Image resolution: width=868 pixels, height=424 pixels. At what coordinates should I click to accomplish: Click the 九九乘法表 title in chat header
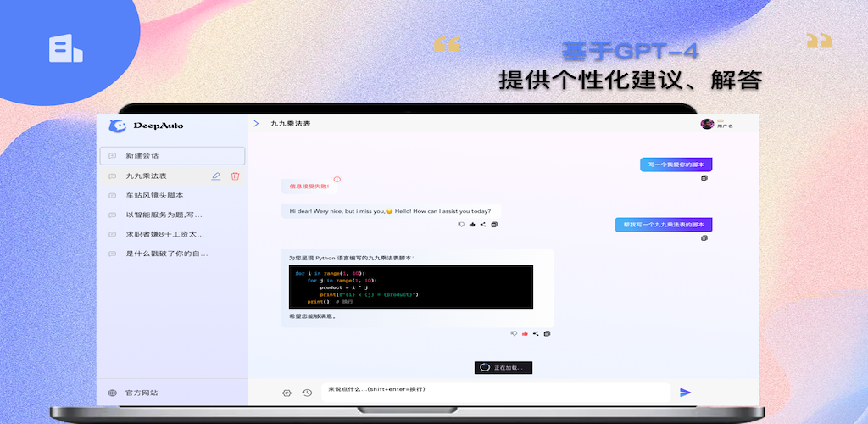click(x=290, y=124)
